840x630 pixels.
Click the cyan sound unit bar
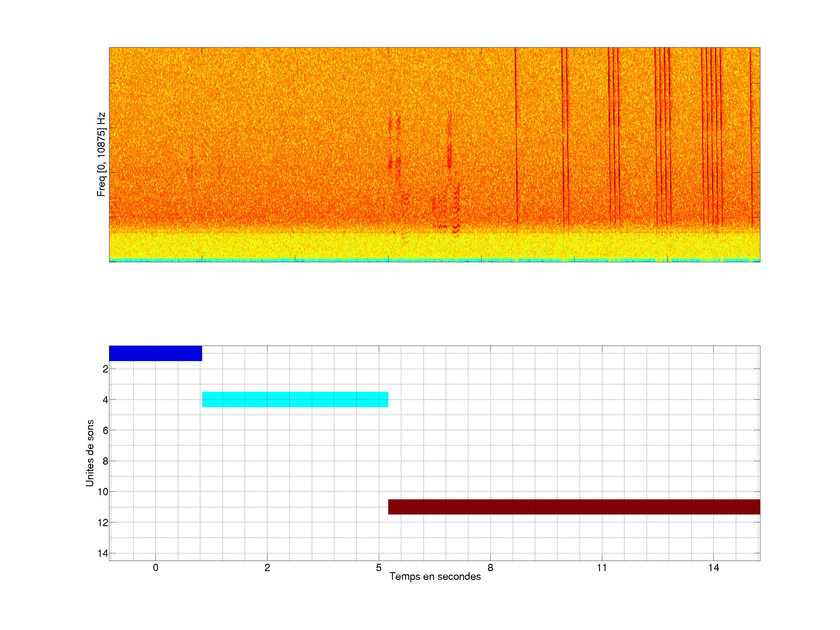coord(295,399)
